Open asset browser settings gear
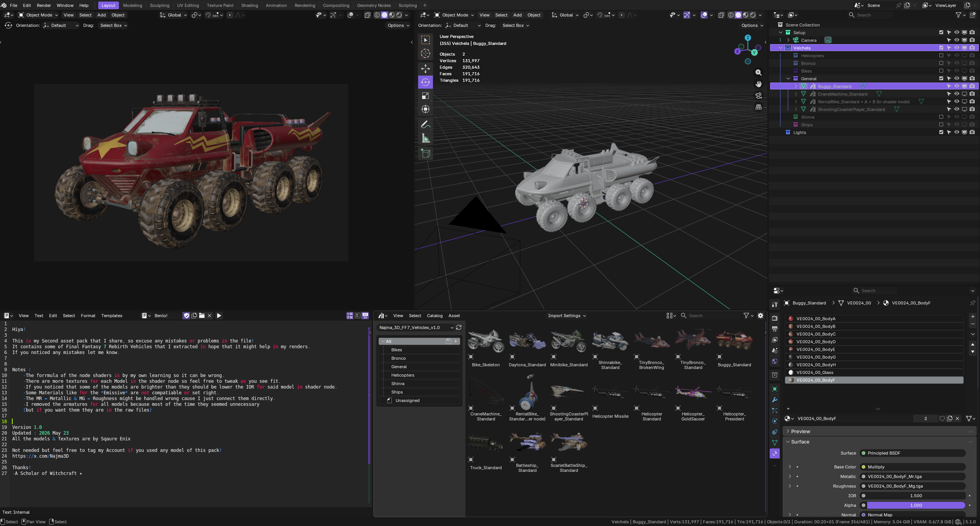 (761, 316)
